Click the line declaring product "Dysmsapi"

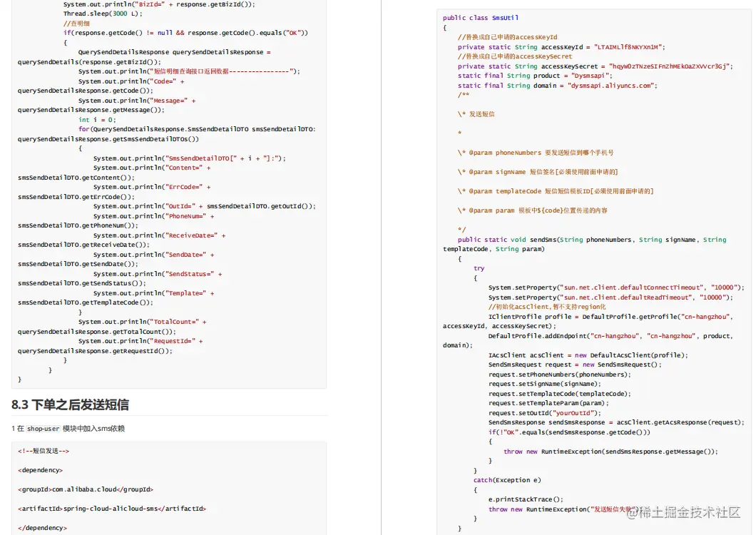point(535,76)
